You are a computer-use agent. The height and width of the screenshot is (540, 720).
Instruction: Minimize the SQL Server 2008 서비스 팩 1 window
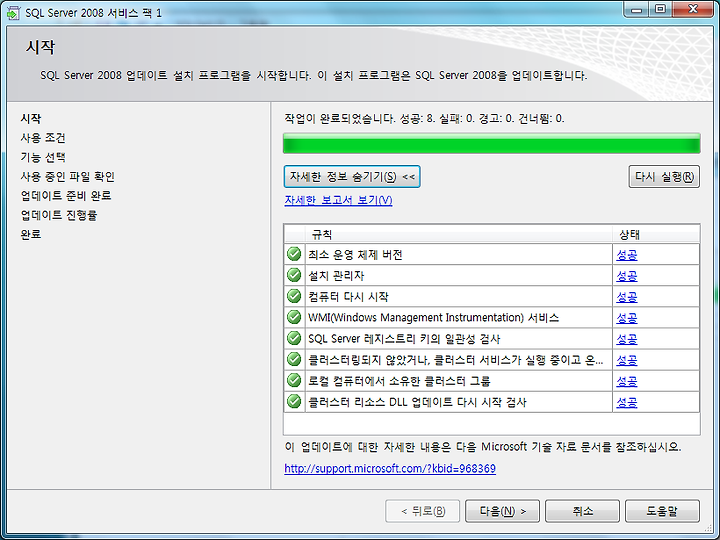click(636, 10)
